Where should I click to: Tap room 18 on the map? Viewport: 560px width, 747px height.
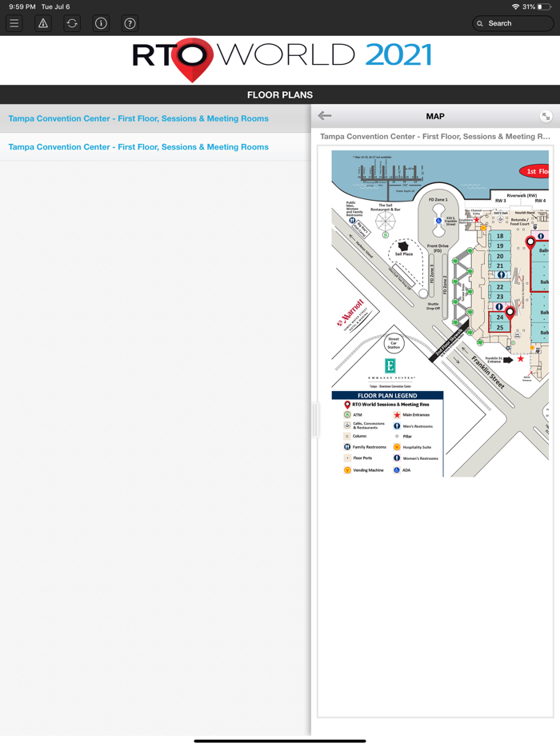coord(500,236)
